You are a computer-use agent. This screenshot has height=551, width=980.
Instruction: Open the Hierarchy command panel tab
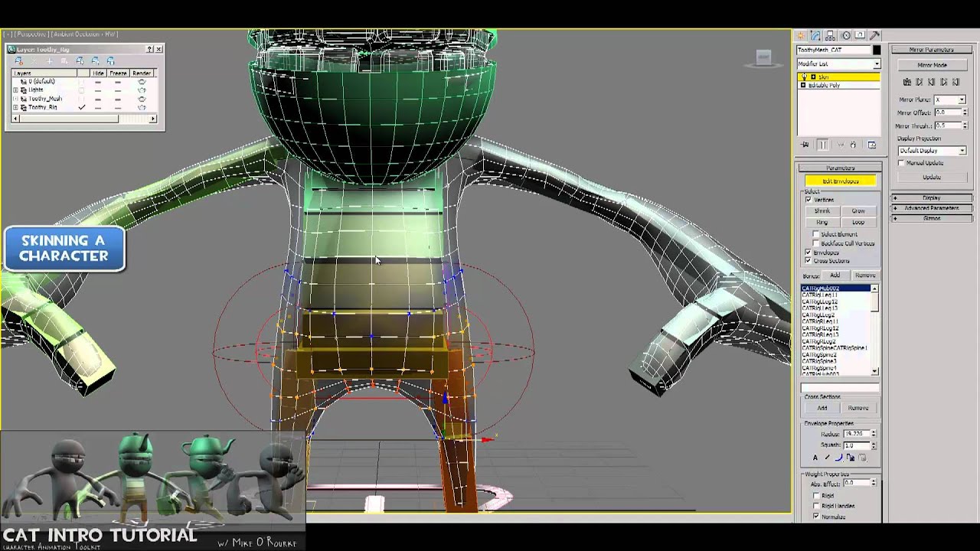pos(830,35)
